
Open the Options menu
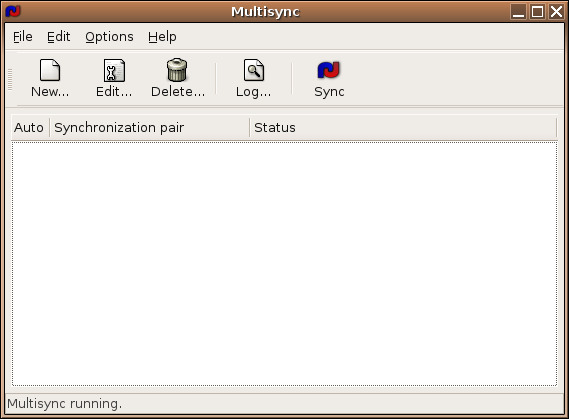(x=109, y=37)
